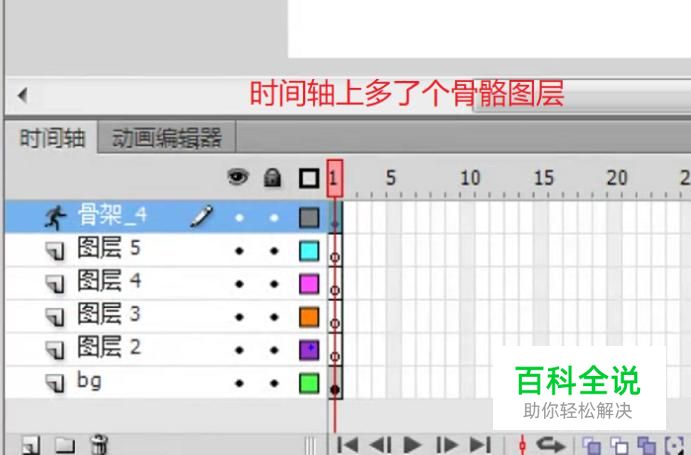Toggle the loop playback icon
This screenshot has width=691, height=455.
click(550, 445)
